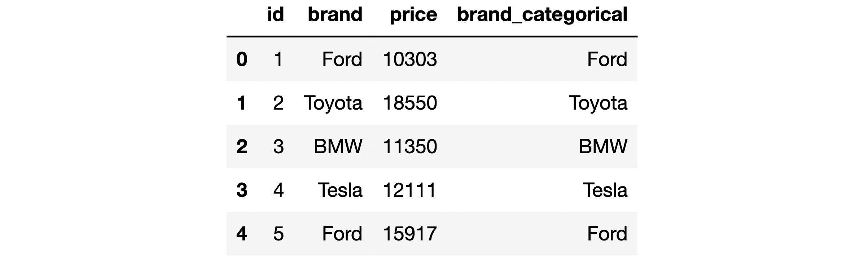The width and height of the screenshot is (868, 261).
Task: Click Tesla in the brand_categorical column
Action: [605, 190]
